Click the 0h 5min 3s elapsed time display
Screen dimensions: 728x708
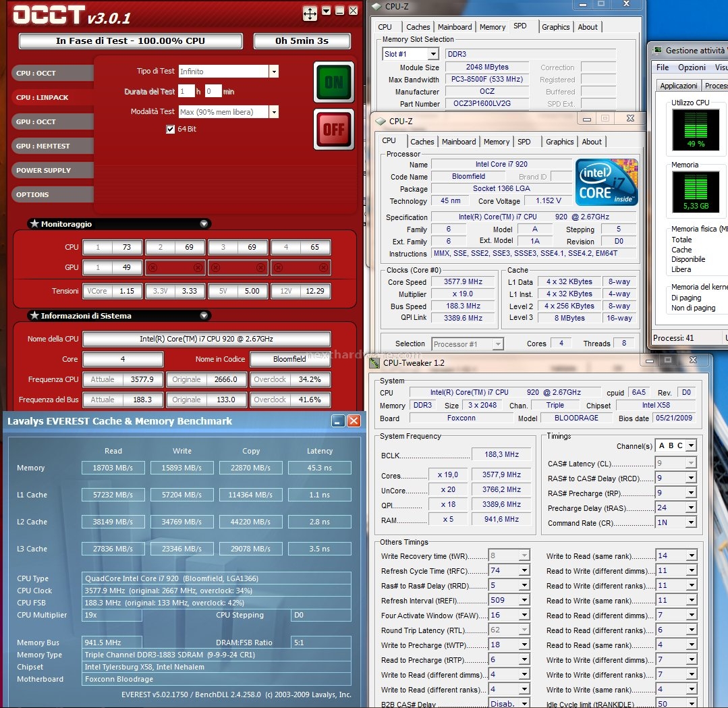(302, 41)
